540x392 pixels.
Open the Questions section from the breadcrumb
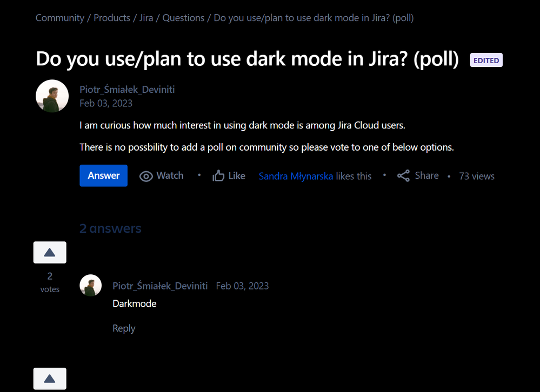(183, 17)
